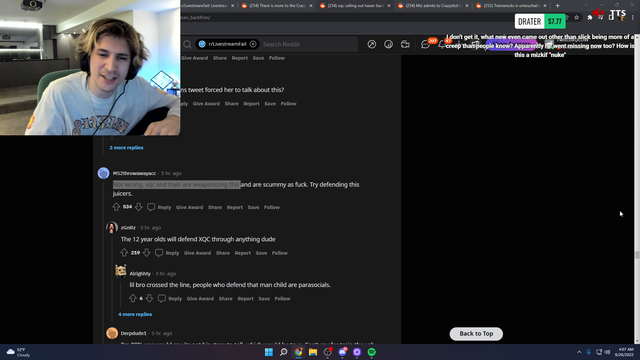This screenshot has width=640, height=360.
Task: Click Derpdude1 avatar image
Action: (112, 333)
